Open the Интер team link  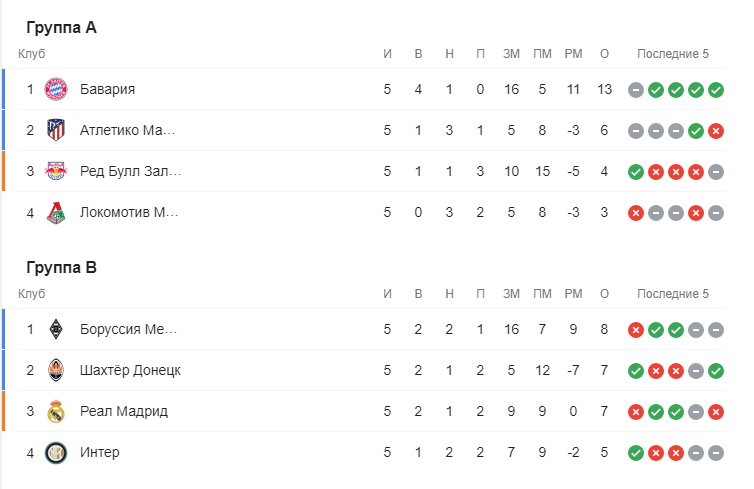pyautogui.click(x=100, y=452)
